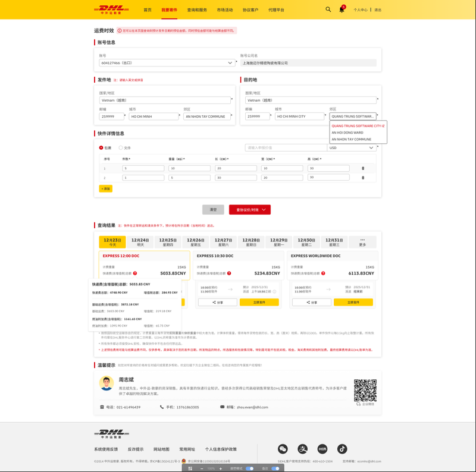The image size is (476, 472).
Task: Go to 首页 in the top navigation
Action: 148,10
